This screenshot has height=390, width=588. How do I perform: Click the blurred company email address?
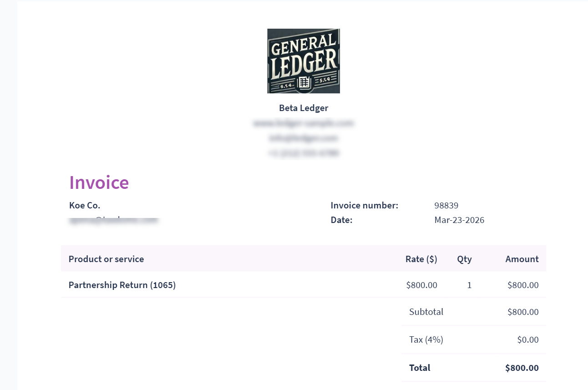click(304, 138)
